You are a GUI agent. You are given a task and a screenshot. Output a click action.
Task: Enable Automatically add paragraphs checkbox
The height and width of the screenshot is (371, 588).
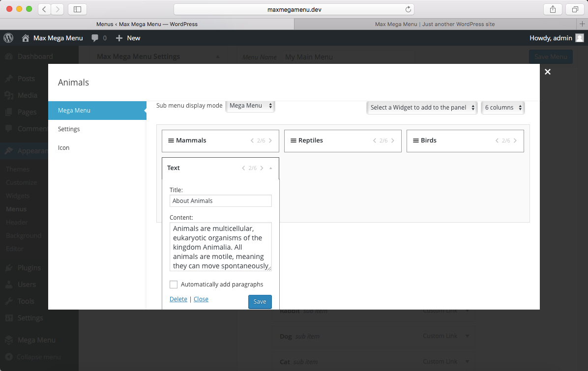173,285
